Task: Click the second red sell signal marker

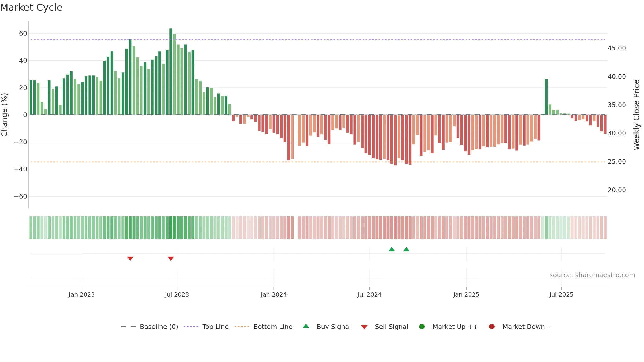Action: pyautogui.click(x=171, y=258)
